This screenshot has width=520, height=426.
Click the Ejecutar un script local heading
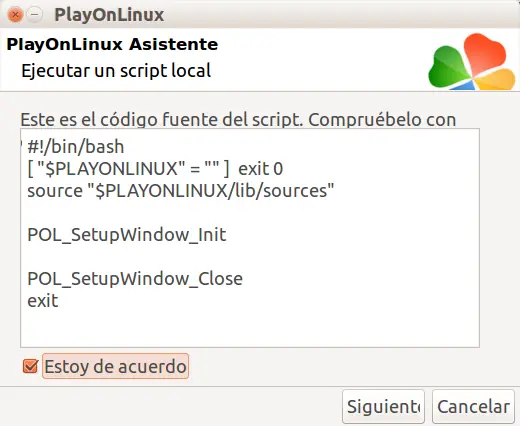pos(116,71)
